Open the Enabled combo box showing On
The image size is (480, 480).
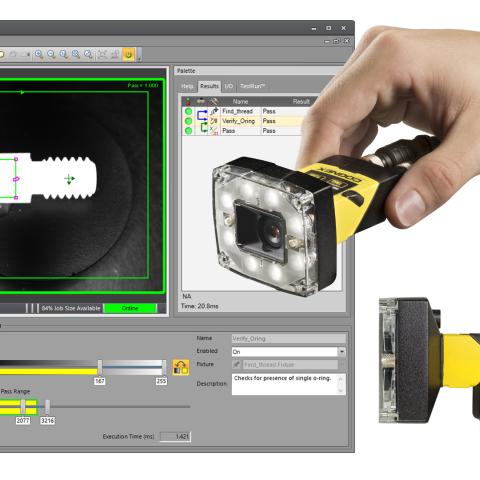pos(289,352)
